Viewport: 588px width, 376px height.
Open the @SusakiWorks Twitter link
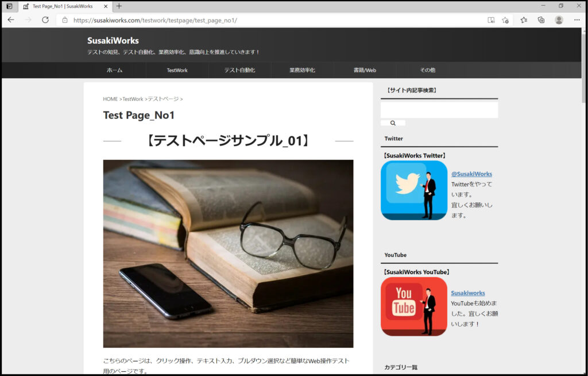pyautogui.click(x=471, y=174)
